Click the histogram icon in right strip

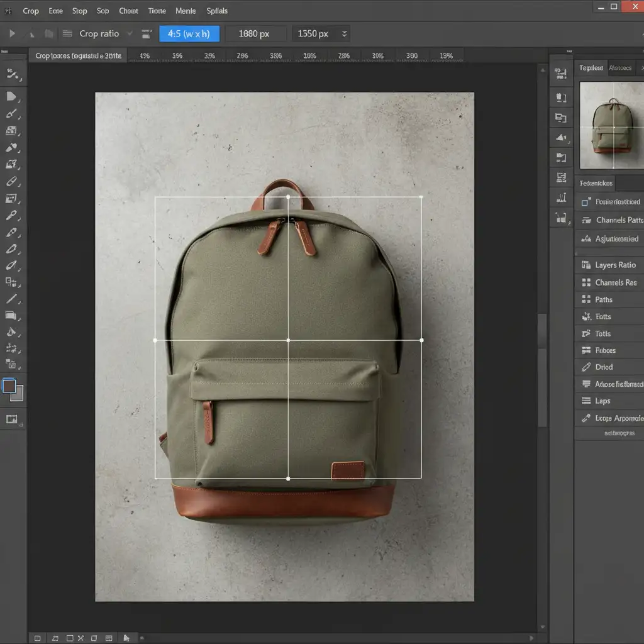pos(561,198)
